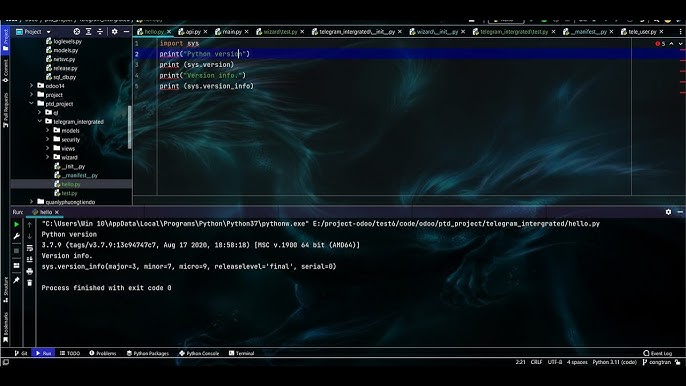This screenshot has height=386, width=686.
Task: Click the Python 3.11 interpreter selector
Action: point(614,362)
